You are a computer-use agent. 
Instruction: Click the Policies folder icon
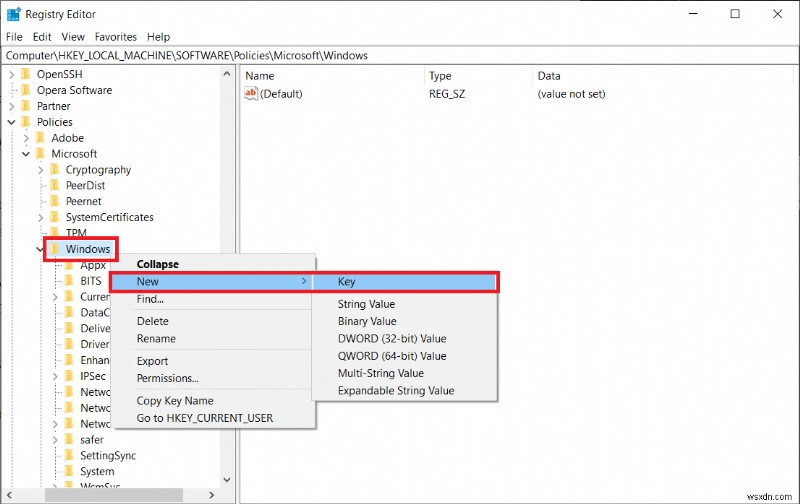[x=26, y=122]
